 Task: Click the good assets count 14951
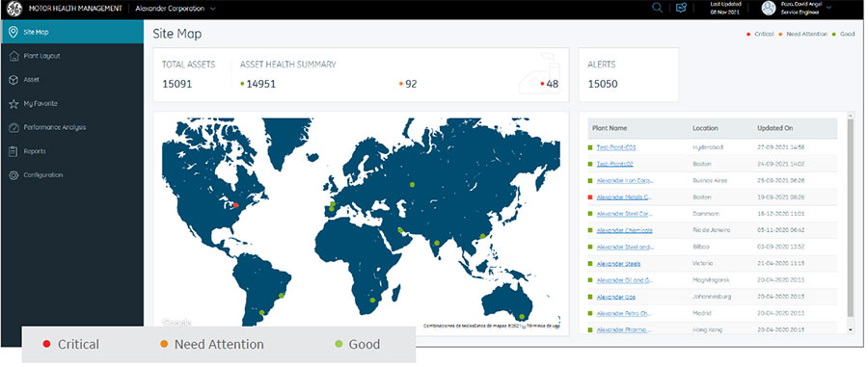coord(260,84)
